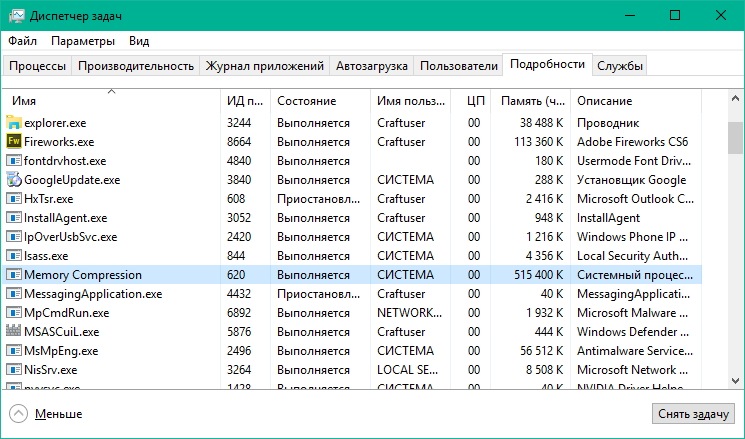
Task: Switch to the Процессы tab
Action: [38, 66]
